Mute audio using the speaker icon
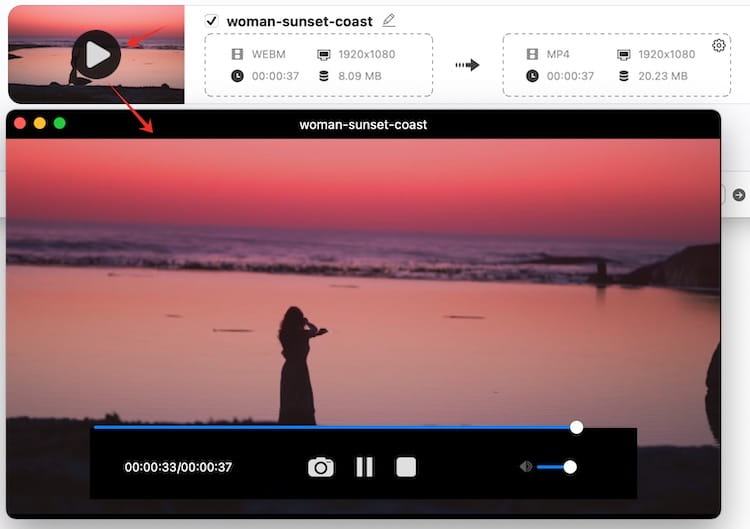This screenshot has width=750, height=529. click(x=526, y=466)
